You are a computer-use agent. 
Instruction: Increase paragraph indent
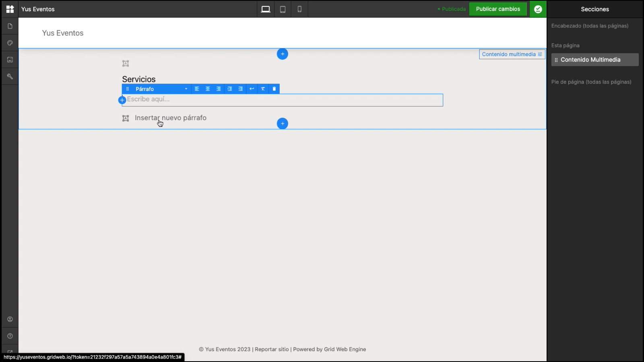pyautogui.click(x=229, y=89)
